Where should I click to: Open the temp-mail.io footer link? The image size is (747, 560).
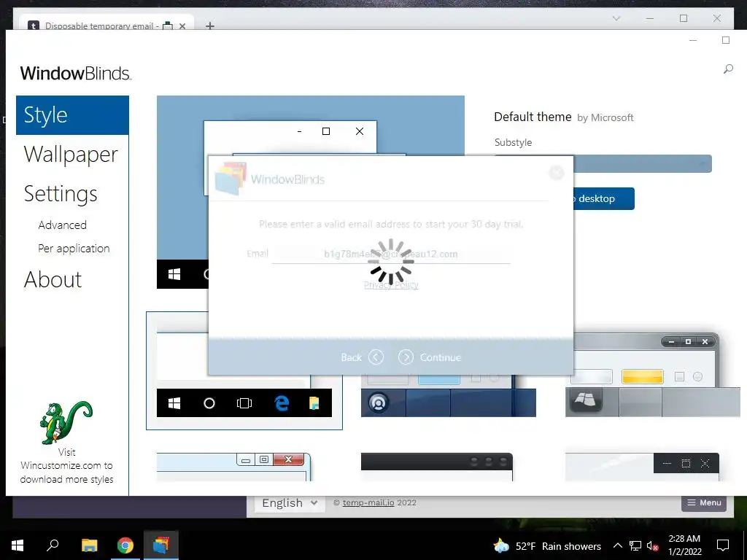[368, 502]
